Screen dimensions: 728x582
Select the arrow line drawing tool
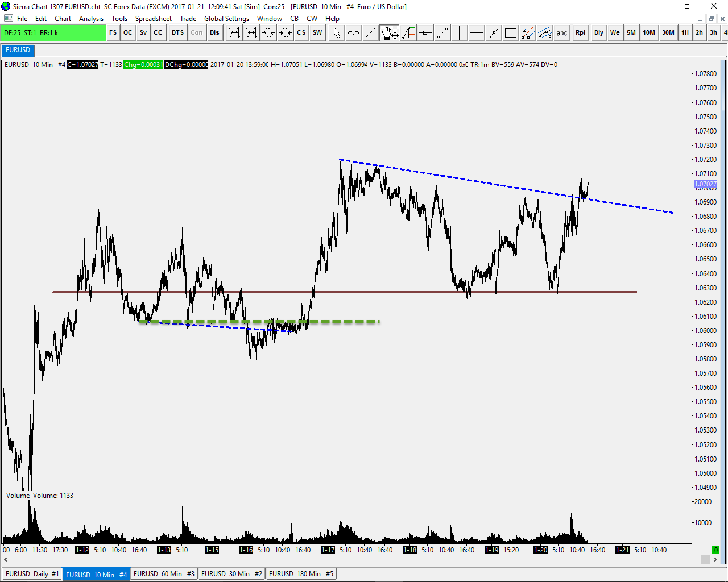[x=371, y=33]
